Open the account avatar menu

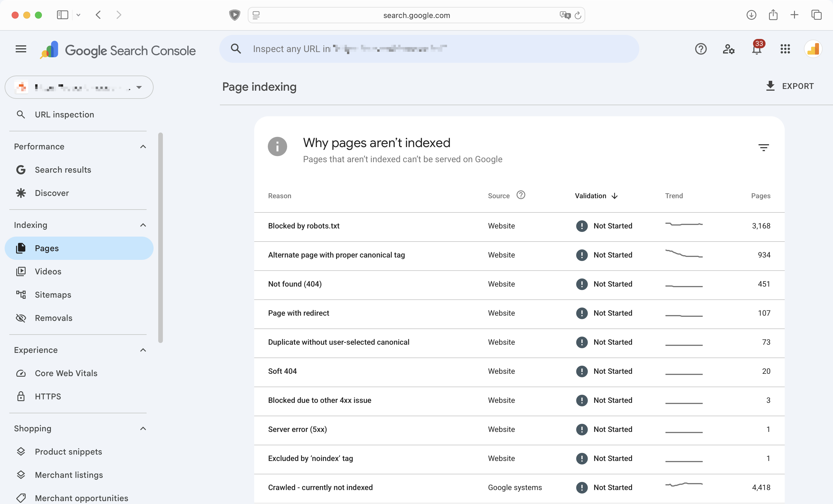[x=813, y=49]
